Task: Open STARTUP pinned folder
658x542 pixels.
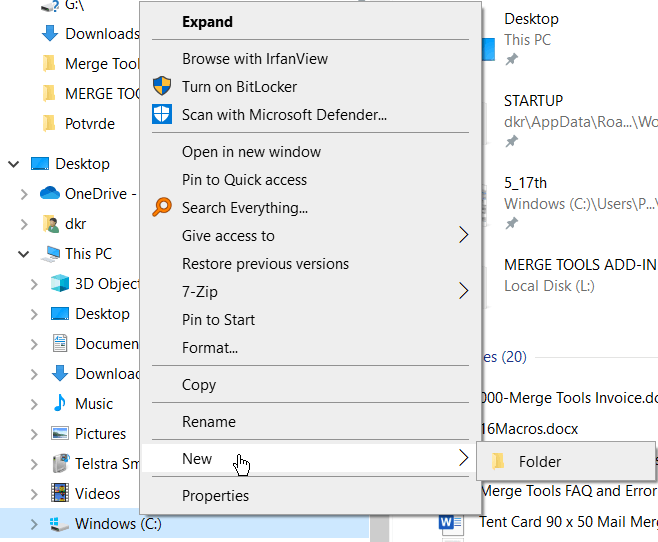Action: (x=533, y=101)
